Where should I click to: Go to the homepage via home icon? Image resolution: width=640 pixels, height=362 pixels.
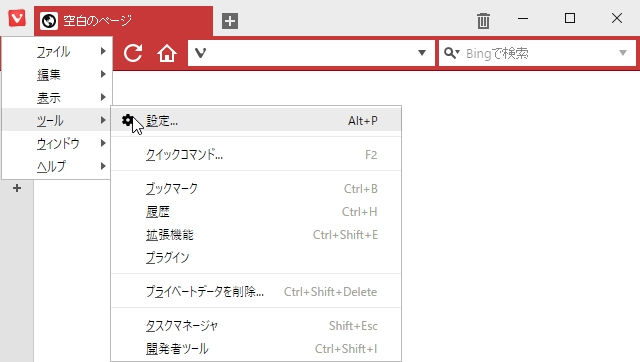point(167,53)
